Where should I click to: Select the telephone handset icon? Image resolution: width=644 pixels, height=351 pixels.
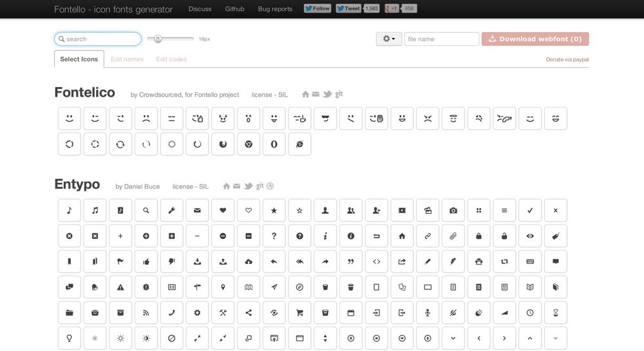172,313
